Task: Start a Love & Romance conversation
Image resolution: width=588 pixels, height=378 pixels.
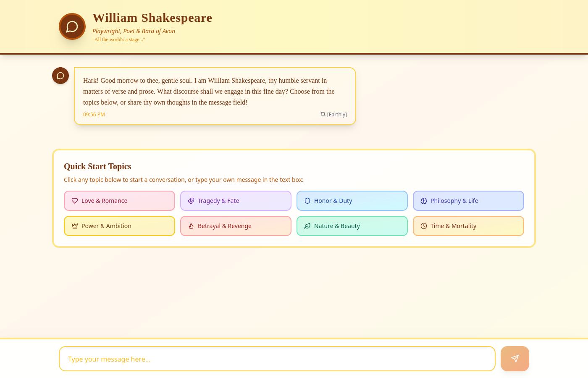Action: point(119,201)
